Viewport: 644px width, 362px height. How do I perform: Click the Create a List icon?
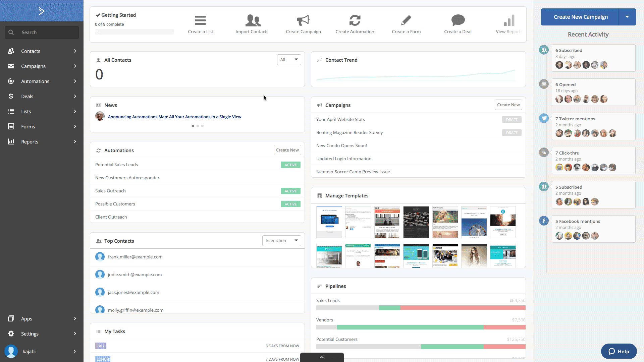click(200, 20)
